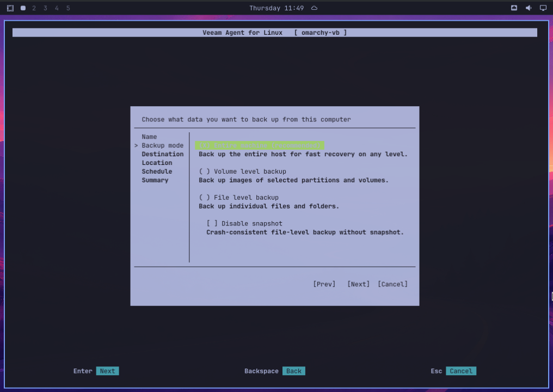Go to the Summary wizard step
The width and height of the screenshot is (553, 392).
(155, 180)
